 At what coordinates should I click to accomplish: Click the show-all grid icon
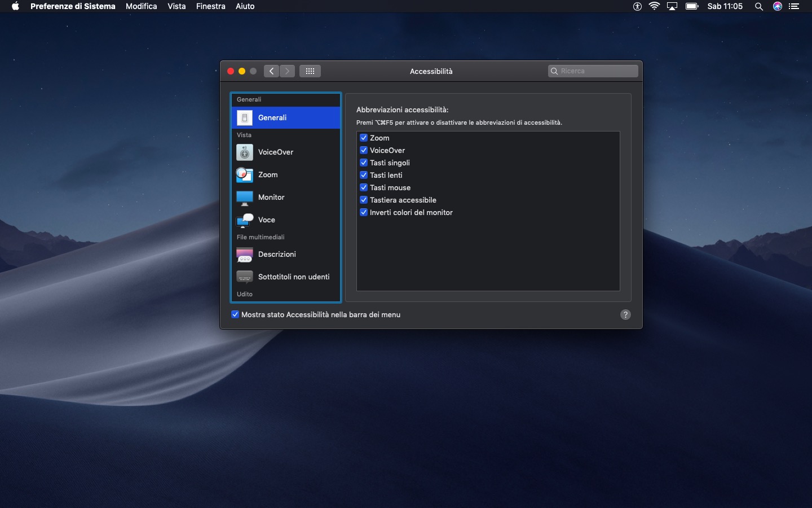click(x=310, y=71)
